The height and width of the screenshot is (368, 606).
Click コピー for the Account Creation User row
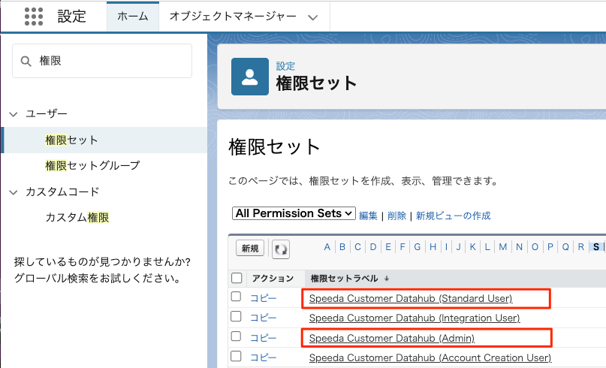pos(263,357)
